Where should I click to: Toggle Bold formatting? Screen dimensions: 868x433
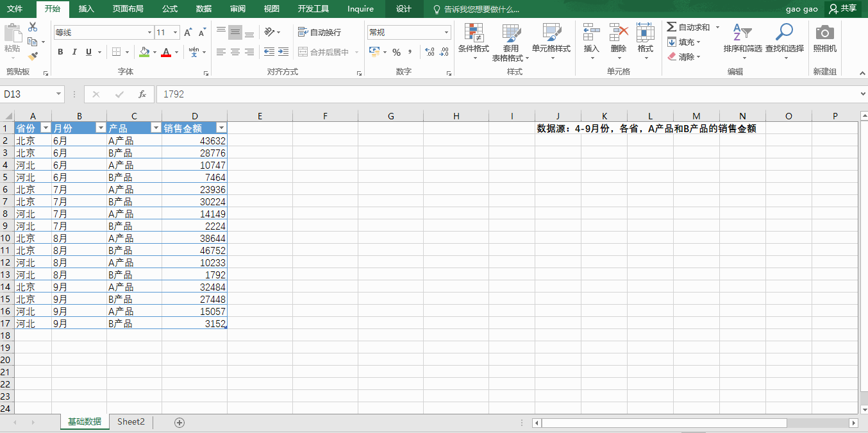tap(60, 52)
